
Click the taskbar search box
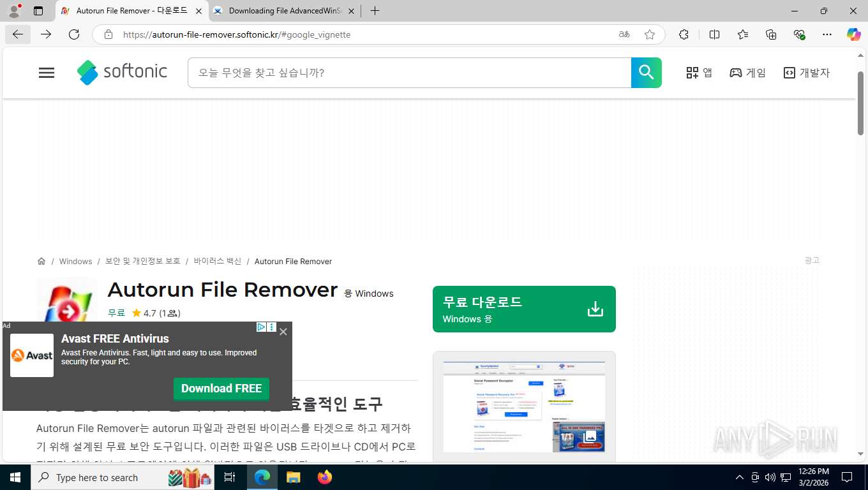pyautogui.click(x=123, y=477)
